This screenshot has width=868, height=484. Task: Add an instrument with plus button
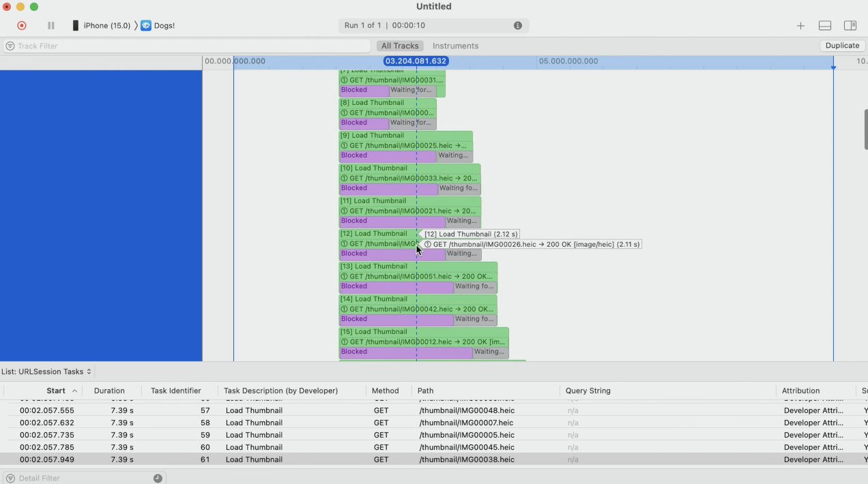pos(800,26)
